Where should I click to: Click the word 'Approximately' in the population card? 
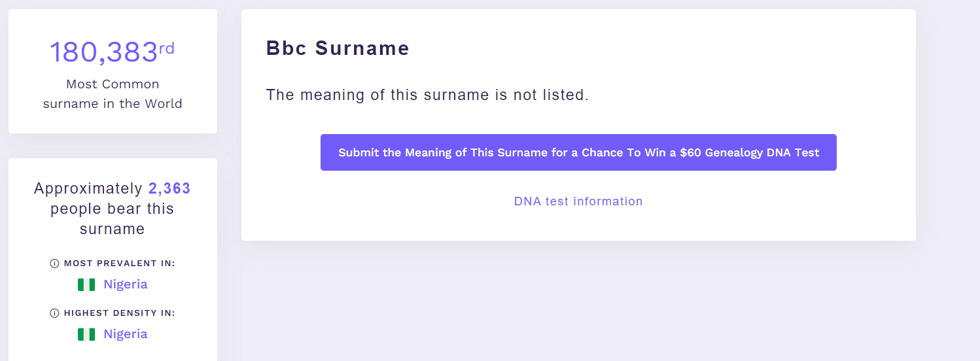tap(88, 189)
